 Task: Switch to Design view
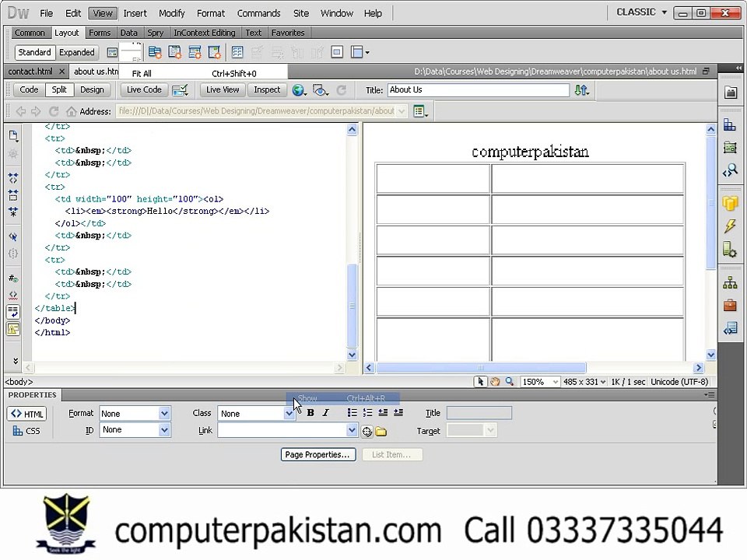pyautogui.click(x=92, y=89)
